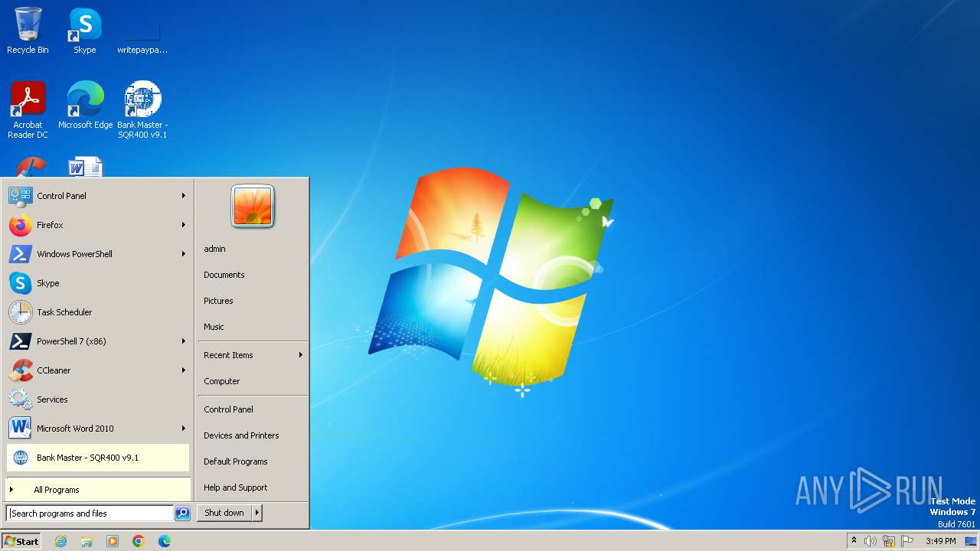Click the CCleaner icon in Start menu
The width and height of the screenshot is (980, 551).
point(20,370)
